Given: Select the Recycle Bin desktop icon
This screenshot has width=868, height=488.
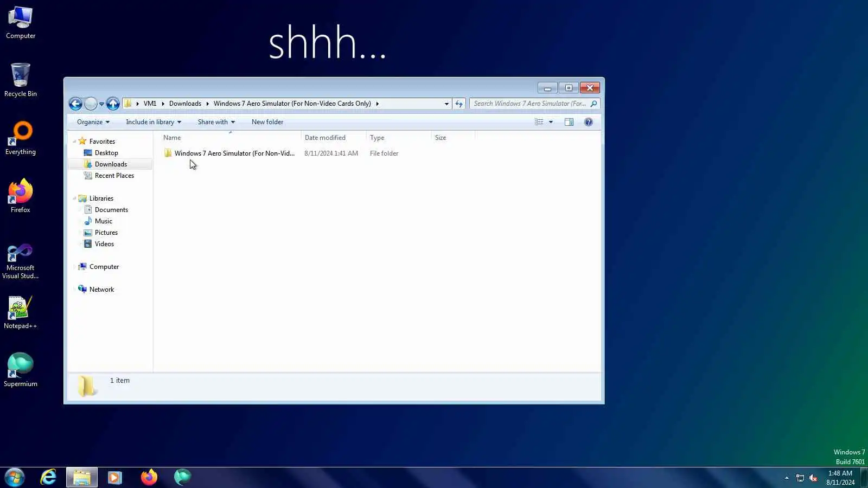Looking at the screenshot, I should click(x=21, y=80).
